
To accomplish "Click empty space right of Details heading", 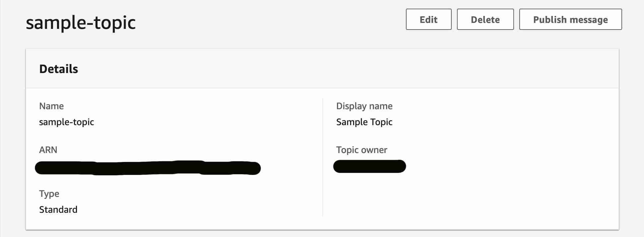I will (332, 69).
